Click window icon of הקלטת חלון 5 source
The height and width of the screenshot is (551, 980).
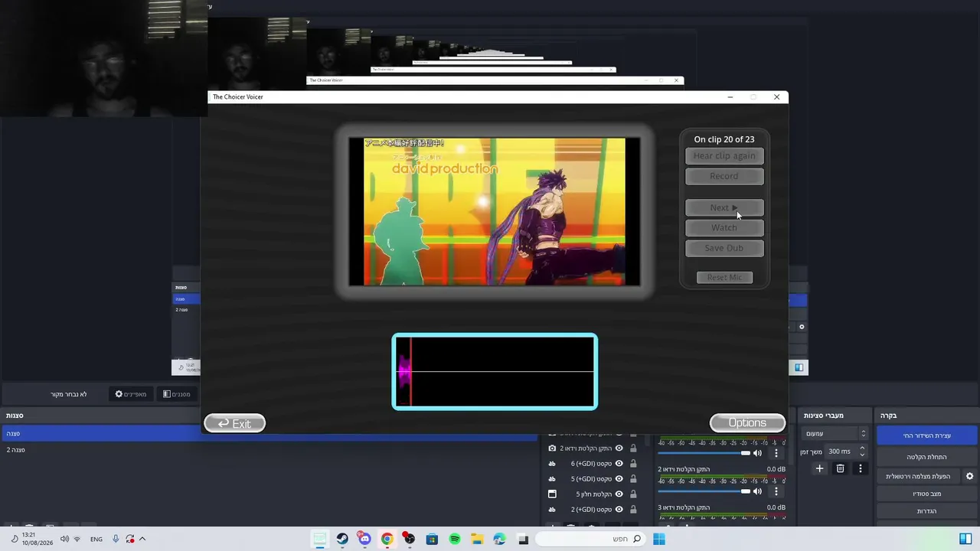coord(552,494)
